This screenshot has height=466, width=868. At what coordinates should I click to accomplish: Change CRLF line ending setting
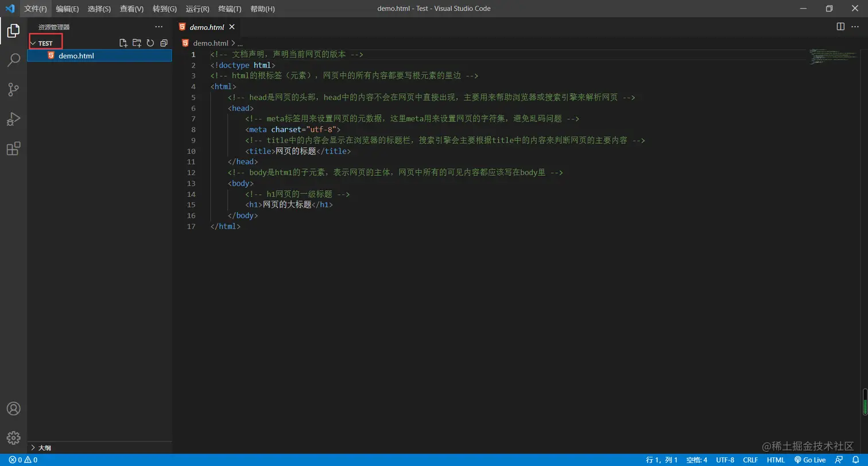[750, 460]
